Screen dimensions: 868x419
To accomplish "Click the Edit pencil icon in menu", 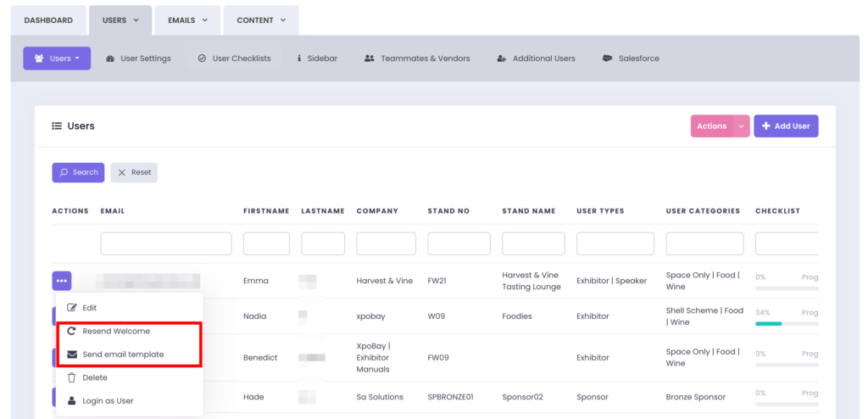I will 72,307.
